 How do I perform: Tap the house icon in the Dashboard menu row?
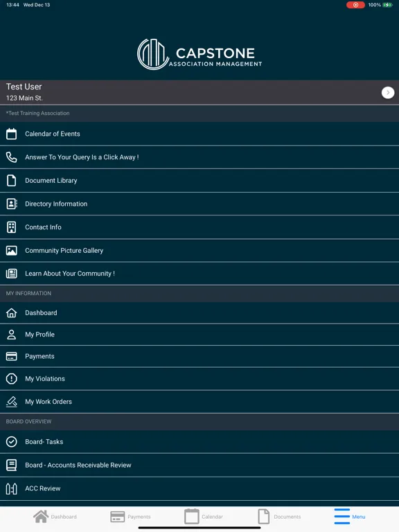pos(12,313)
